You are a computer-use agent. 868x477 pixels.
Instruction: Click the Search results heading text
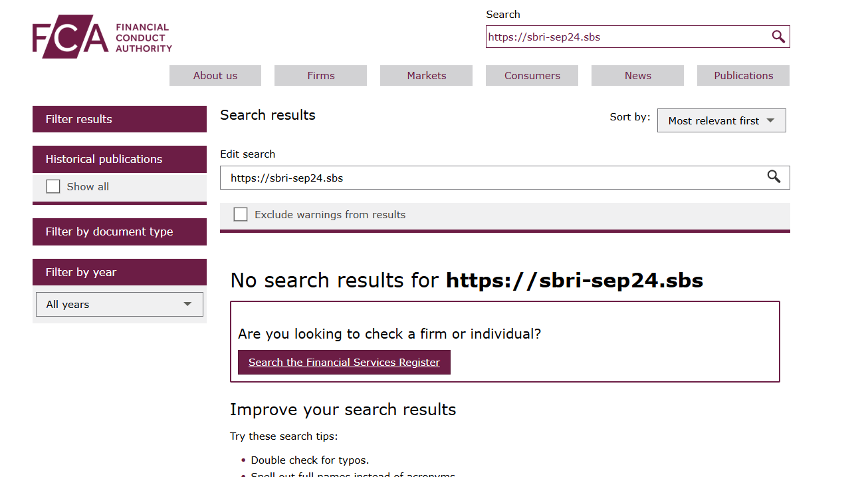[x=268, y=115]
